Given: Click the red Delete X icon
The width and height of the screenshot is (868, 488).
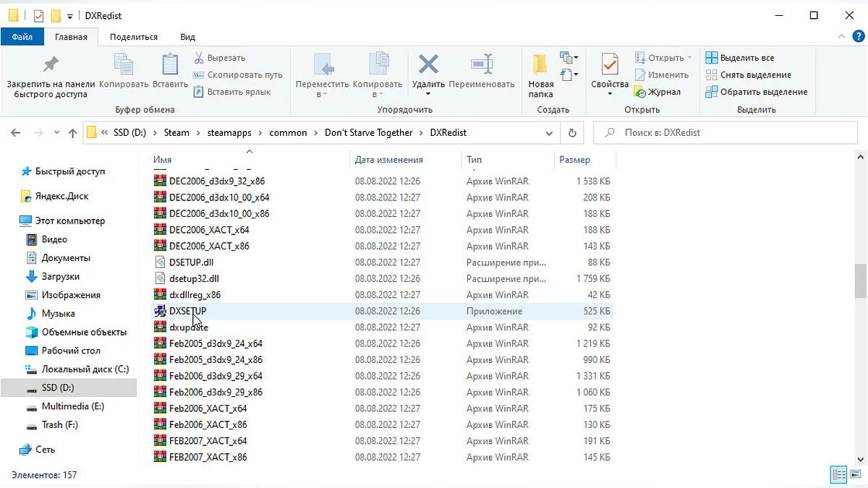Looking at the screenshot, I should (428, 65).
